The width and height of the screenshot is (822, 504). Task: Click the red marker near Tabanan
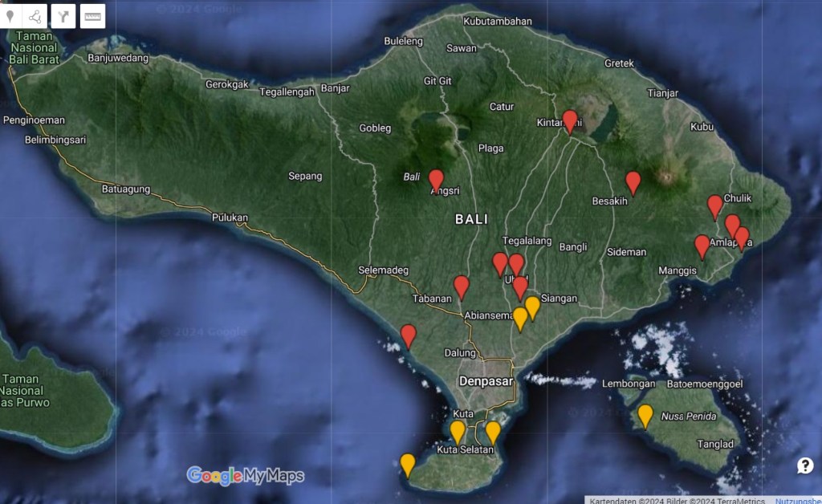[x=461, y=286]
